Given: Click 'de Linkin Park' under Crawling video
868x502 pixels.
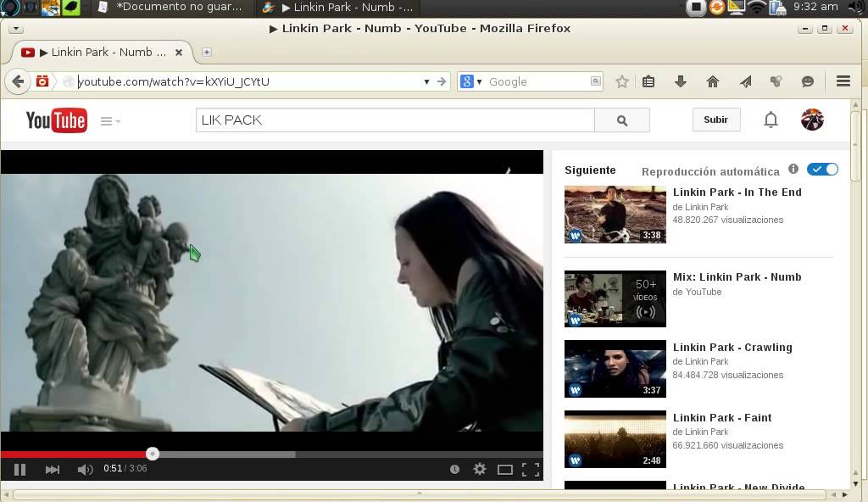Looking at the screenshot, I should pyautogui.click(x=700, y=362).
